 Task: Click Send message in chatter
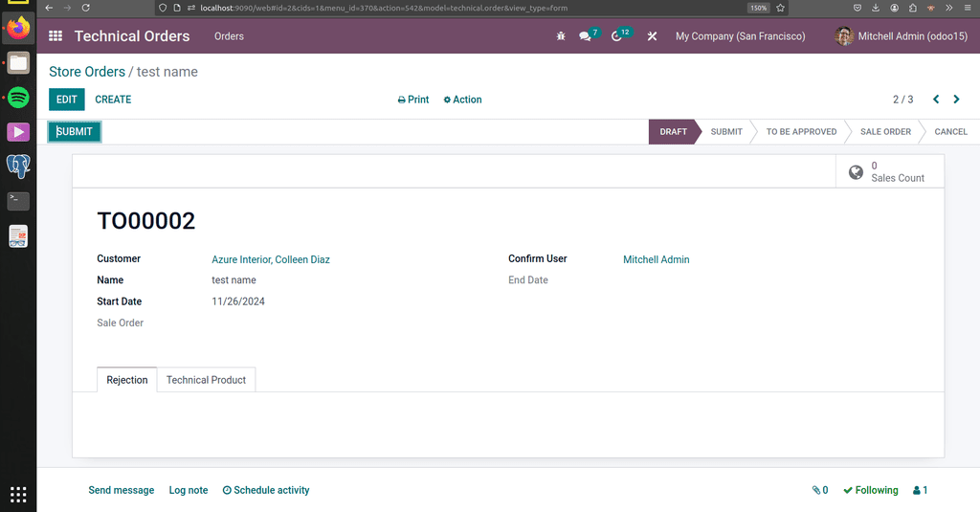[x=122, y=490]
